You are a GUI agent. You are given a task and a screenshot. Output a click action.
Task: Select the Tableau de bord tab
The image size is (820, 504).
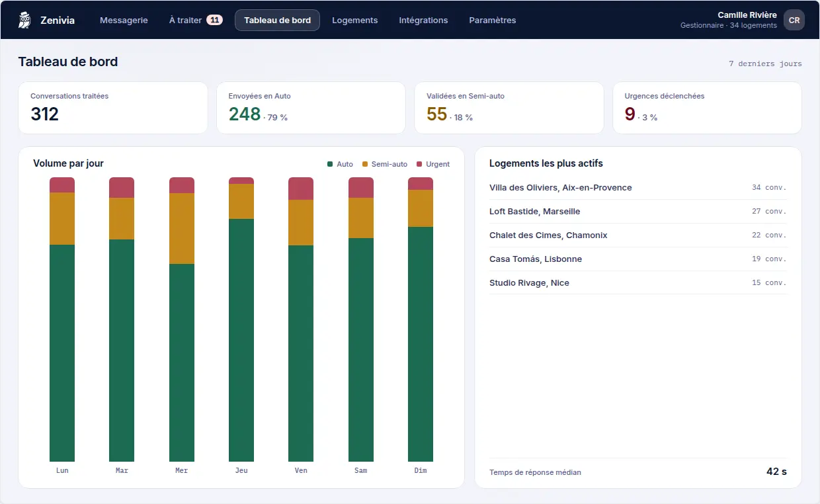(x=277, y=20)
